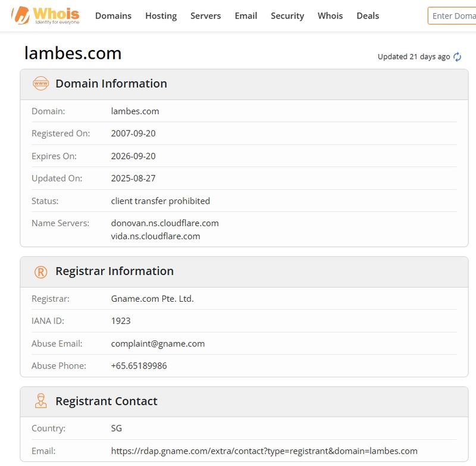The height and width of the screenshot is (466, 476).
Task: Click the person icon in Registrant Contact
Action: point(40,401)
